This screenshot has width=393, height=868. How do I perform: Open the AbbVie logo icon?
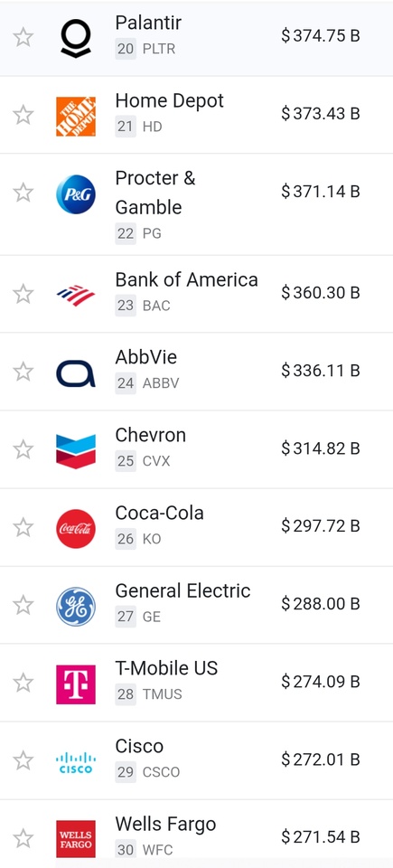pos(76,373)
